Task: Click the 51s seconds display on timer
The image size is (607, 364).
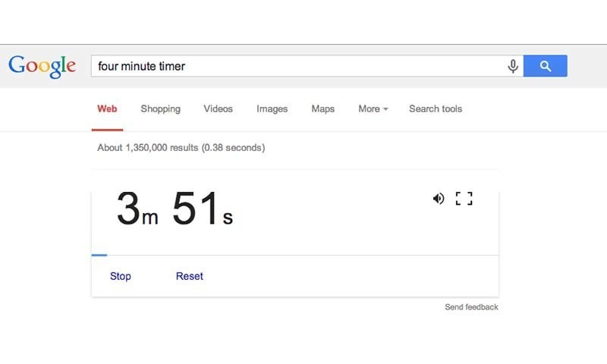Action: [202, 209]
